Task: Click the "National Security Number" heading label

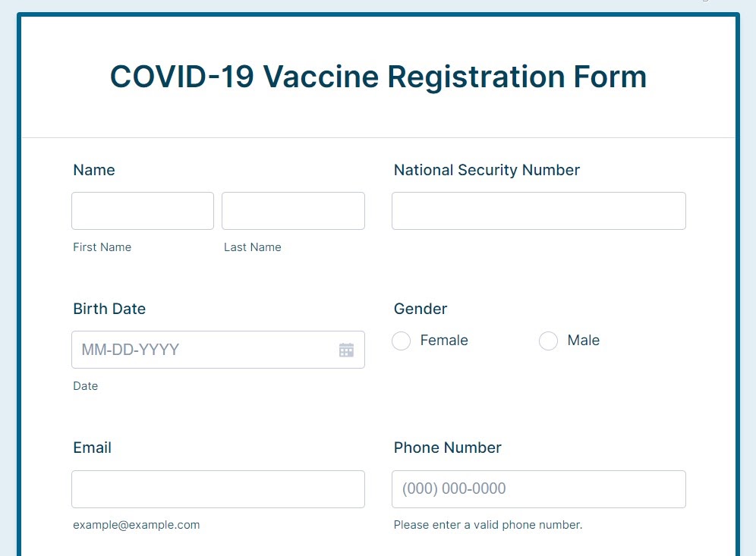Action: click(487, 171)
